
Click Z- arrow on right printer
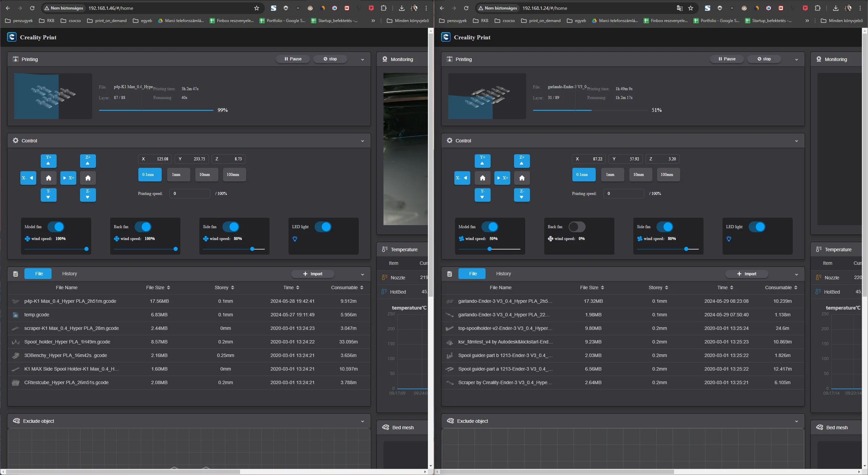pyautogui.click(x=521, y=195)
